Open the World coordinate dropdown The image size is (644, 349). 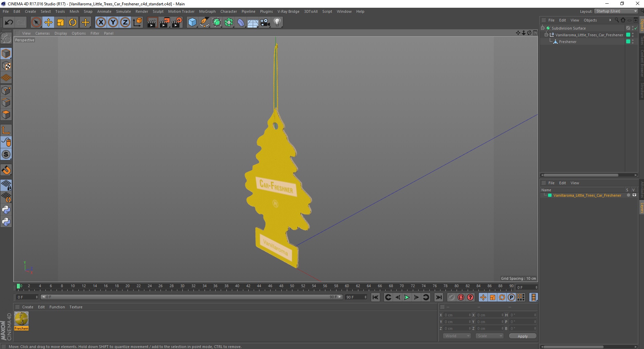456,336
